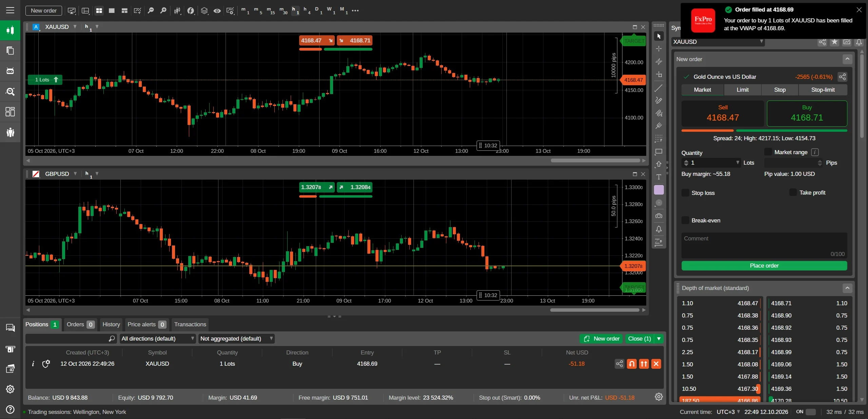
Task: Click the purple drawing color swatch
Action: (658, 190)
